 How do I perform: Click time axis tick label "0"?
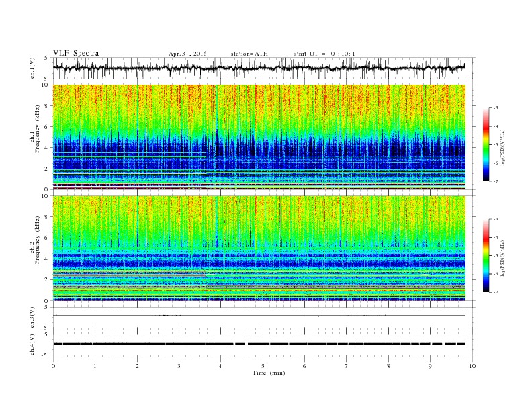point(53,366)
